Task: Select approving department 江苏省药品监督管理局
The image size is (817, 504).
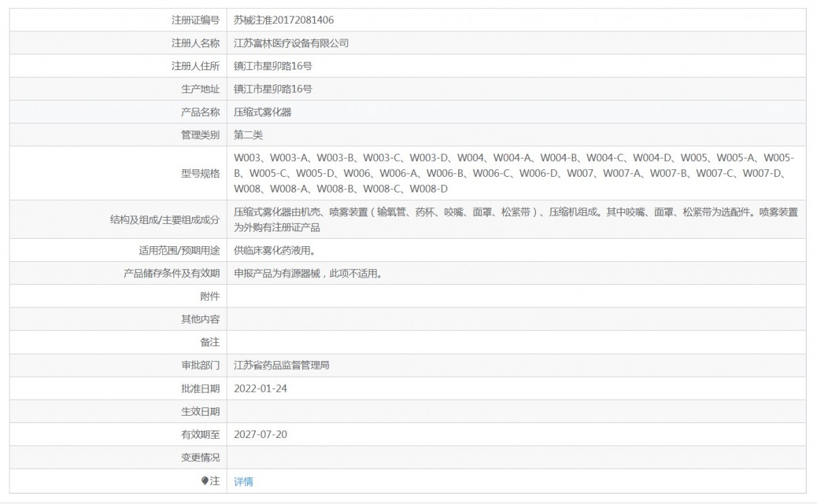Action: 282,365
